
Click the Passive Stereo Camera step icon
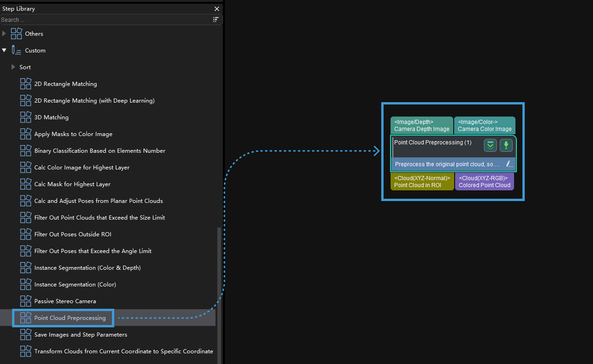tap(26, 301)
